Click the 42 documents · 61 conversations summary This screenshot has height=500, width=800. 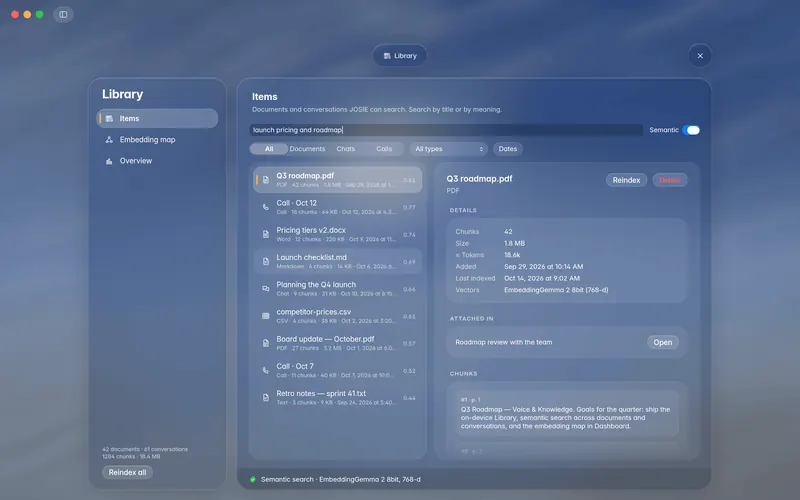click(145, 449)
